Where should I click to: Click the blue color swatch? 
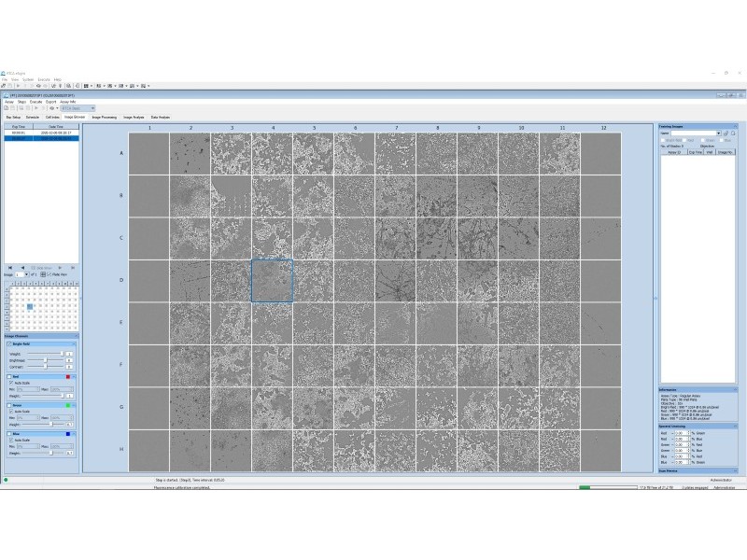tap(67, 434)
